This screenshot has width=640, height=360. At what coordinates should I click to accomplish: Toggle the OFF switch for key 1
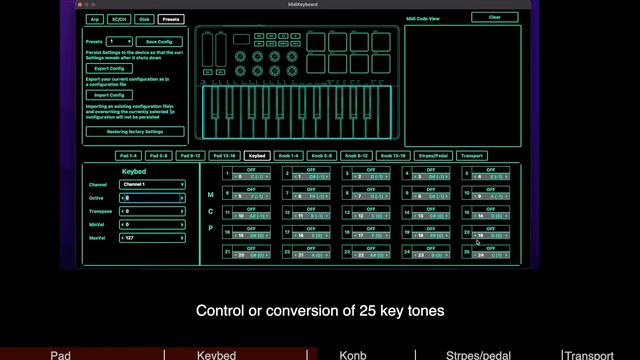(251, 170)
